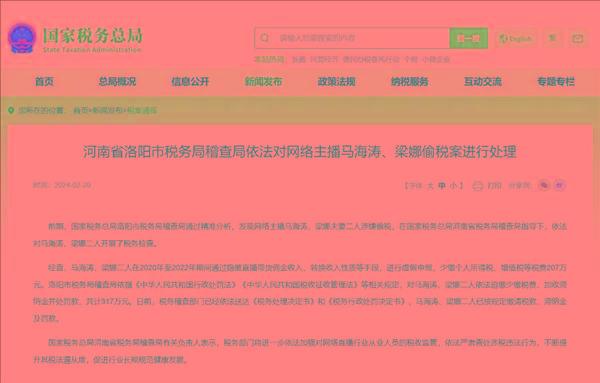Share article via first round share icon
This screenshot has height=383, width=600.
[x=544, y=185]
